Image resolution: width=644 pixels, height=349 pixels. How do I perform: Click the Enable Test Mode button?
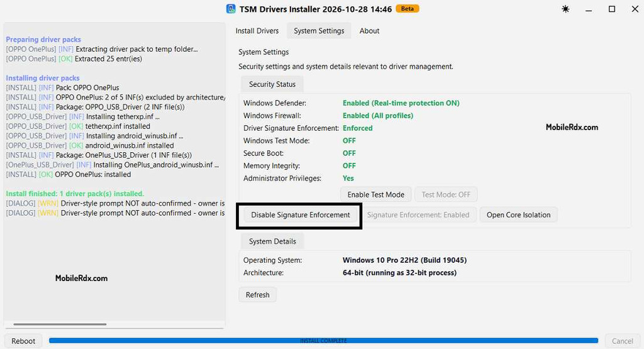pos(376,194)
